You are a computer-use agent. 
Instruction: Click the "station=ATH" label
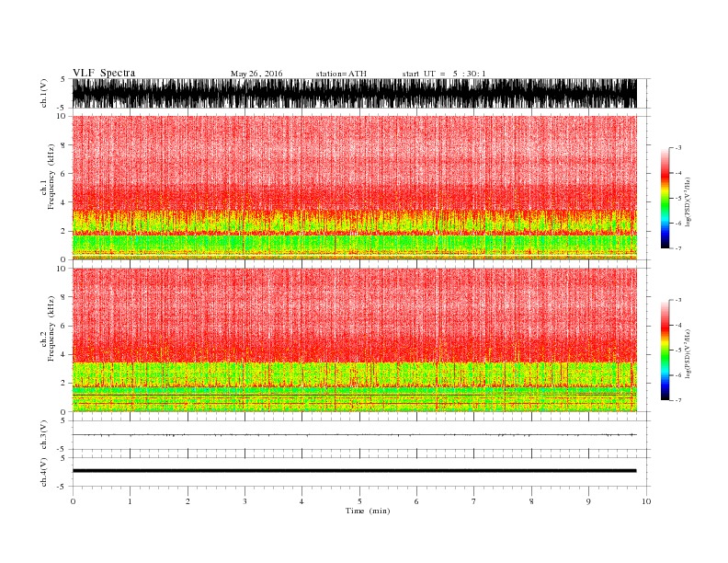pyautogui.click(x=341, y=74)
